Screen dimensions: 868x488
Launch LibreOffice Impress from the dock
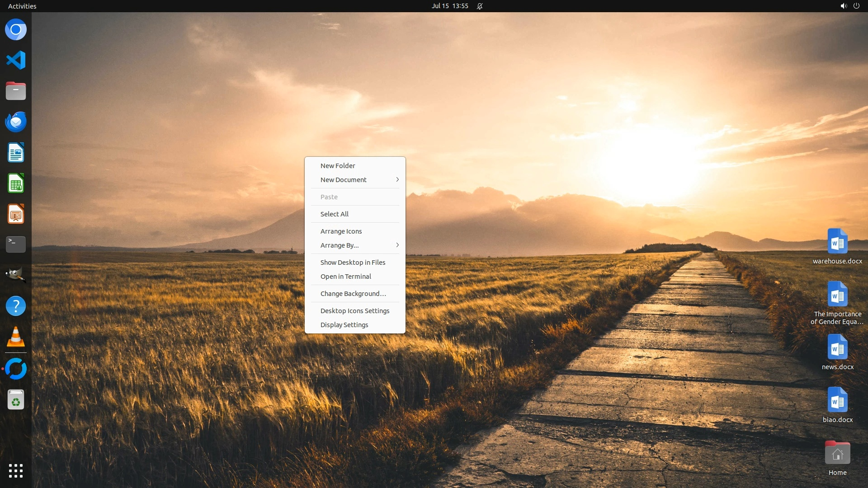pos(16,214)
